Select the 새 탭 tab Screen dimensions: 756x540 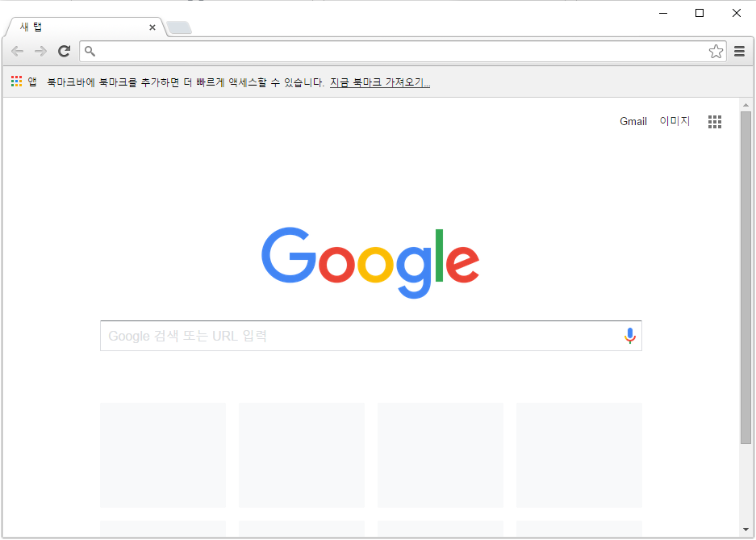tap(86, 27)
